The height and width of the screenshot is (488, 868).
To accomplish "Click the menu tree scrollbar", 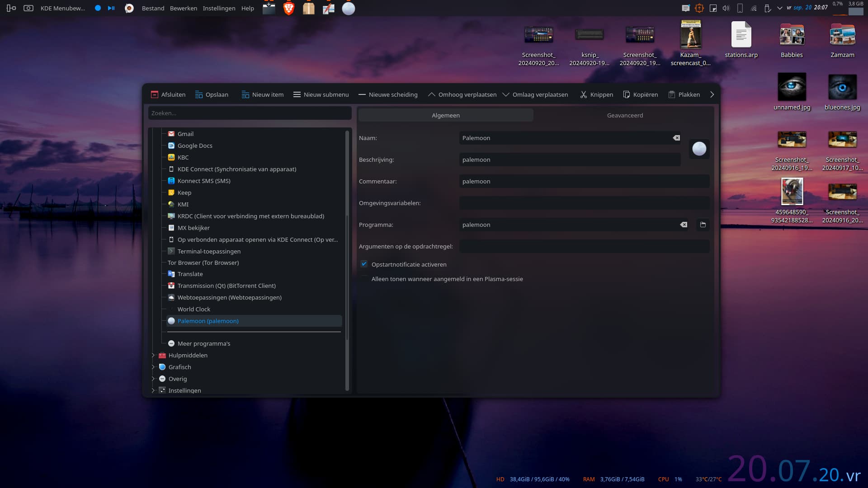I will tap(347, 260).
